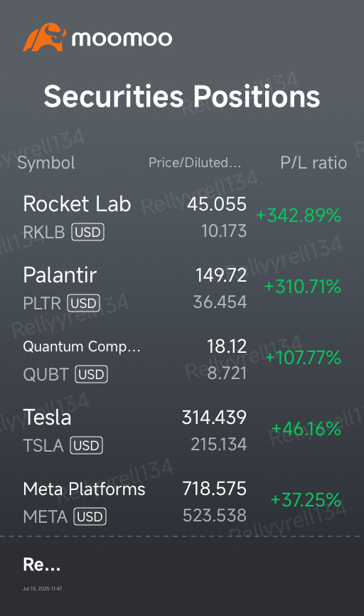The height and width of the screenshot is (616, 364).
Task: Open the Quantum Comp... position
Action: coord(182,359)
